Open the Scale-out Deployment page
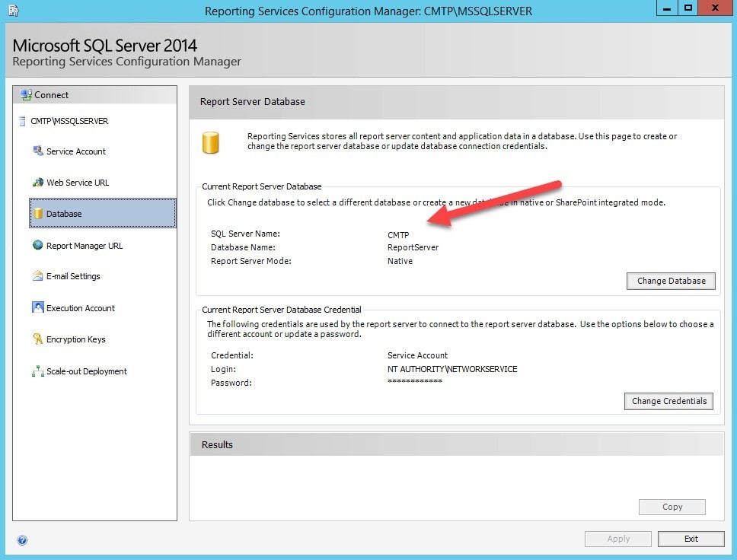 click(x=87, y=371)
